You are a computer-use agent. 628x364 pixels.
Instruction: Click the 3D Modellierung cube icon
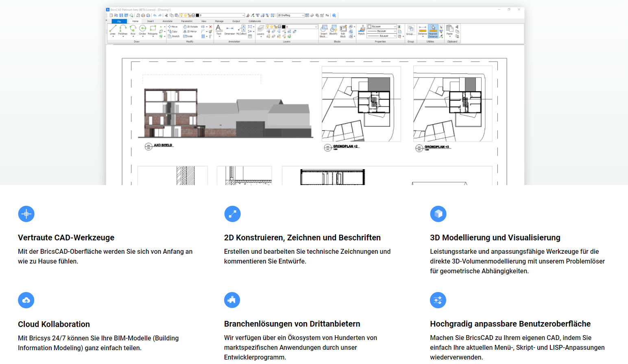point(438,214)
